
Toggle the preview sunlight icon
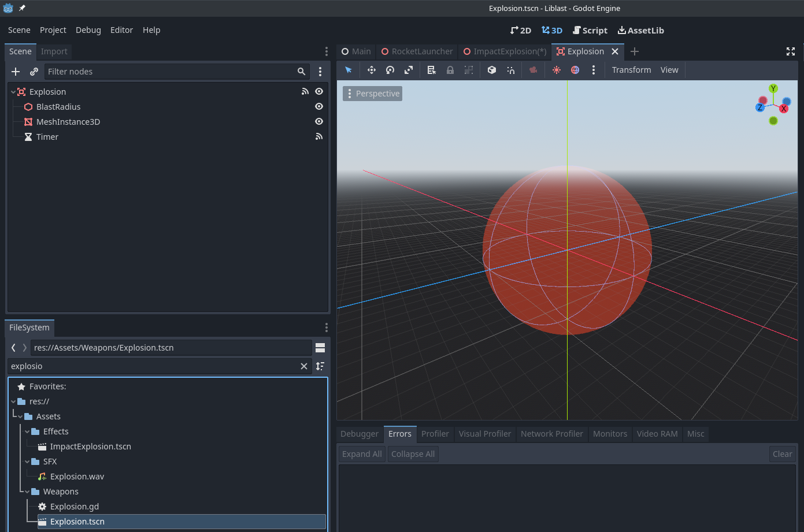click(x=556, y=69)
